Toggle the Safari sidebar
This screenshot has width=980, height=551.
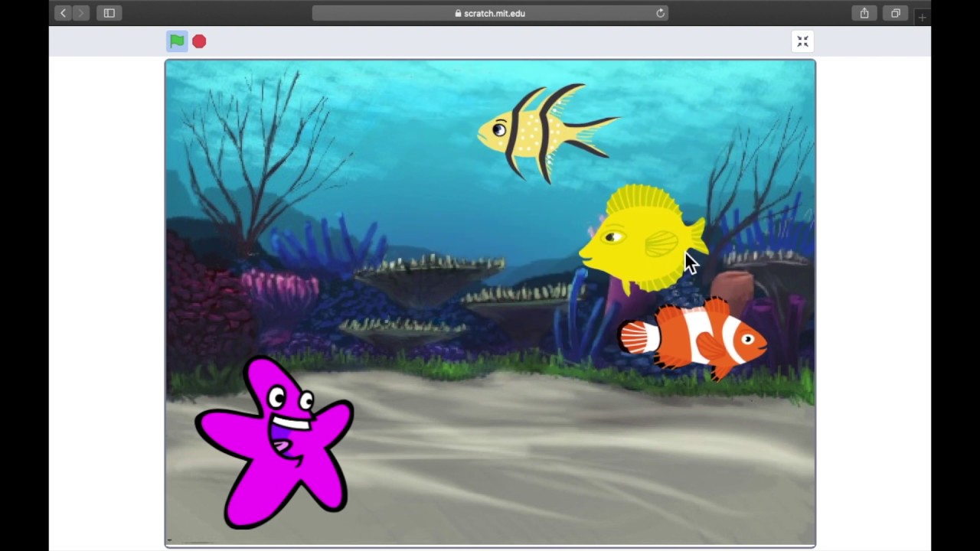[x=109, y=13]
